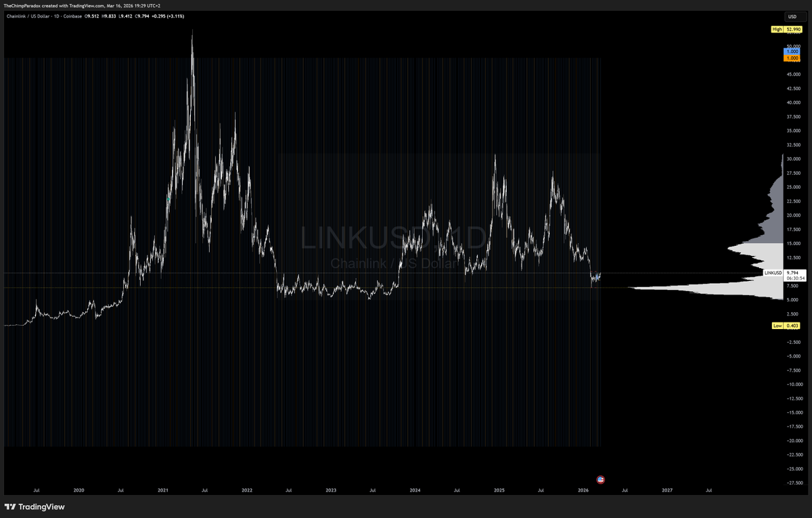
Task: Click the 45.000 price axis label
Action: coord(792,74)
